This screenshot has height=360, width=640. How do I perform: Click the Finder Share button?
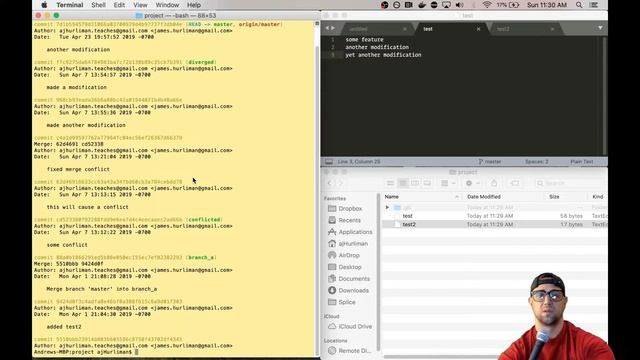pyautogui.click(x=494, y=183)
